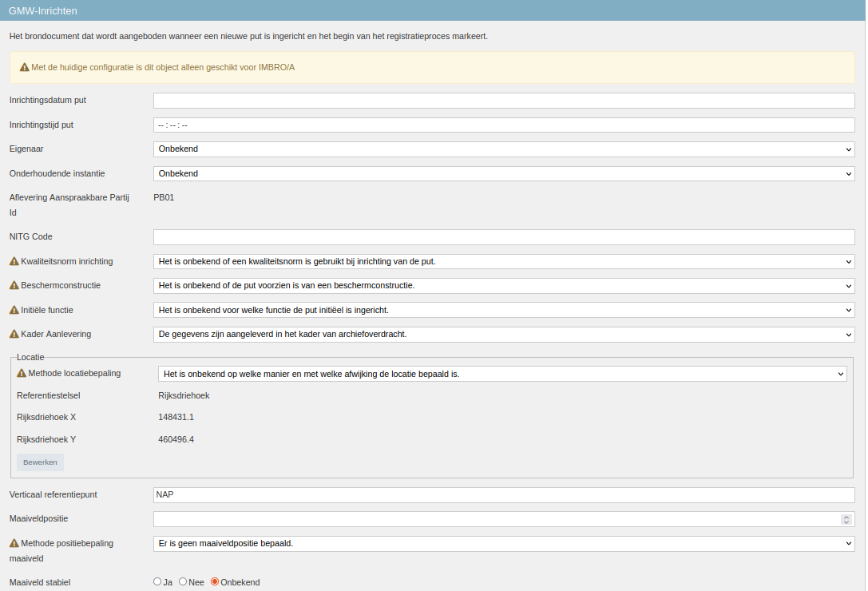868x591 pixels.
Task: Open the Beschermconstructie dropdown
Action: click(x=503, y=286)
